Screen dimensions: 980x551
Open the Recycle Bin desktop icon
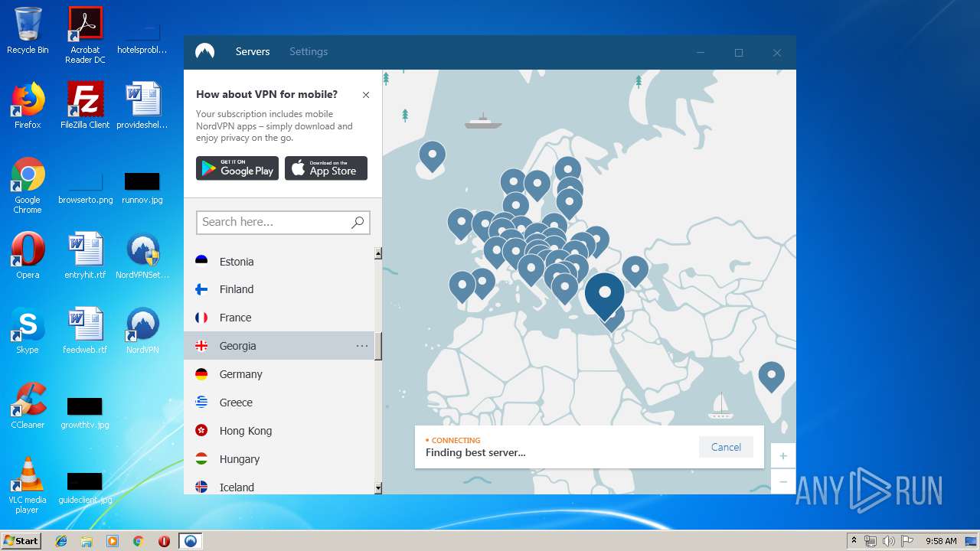point(28,31)
